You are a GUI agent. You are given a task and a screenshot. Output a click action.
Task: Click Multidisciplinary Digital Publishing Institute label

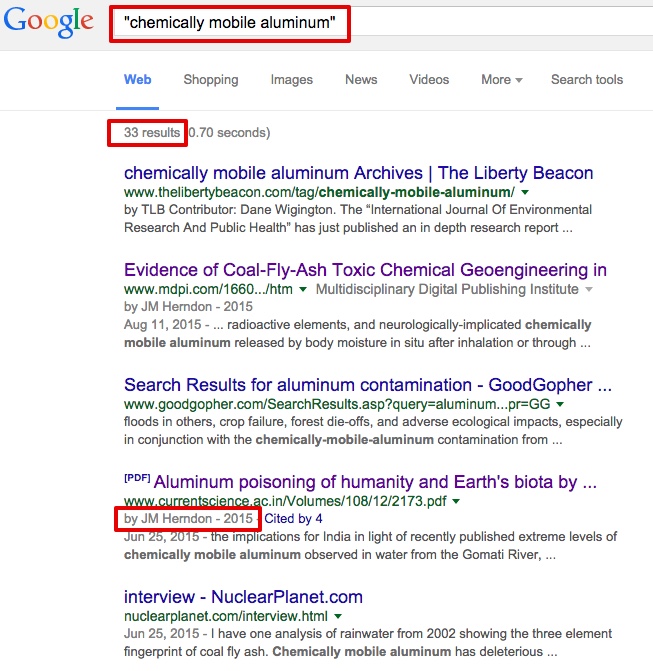[x=447, y=289]
